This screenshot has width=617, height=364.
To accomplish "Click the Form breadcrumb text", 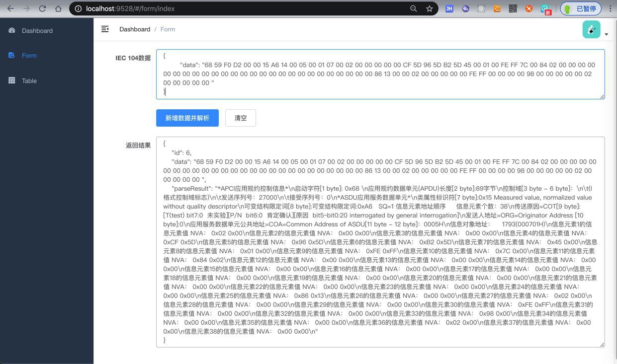I will point(168,29).
